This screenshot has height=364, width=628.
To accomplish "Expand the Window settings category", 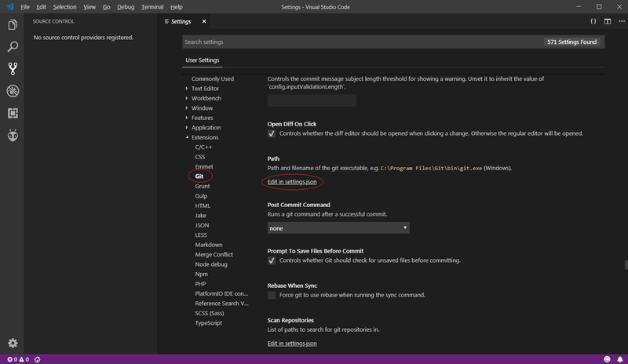I will pyautogui.click(x=202, y=108).
